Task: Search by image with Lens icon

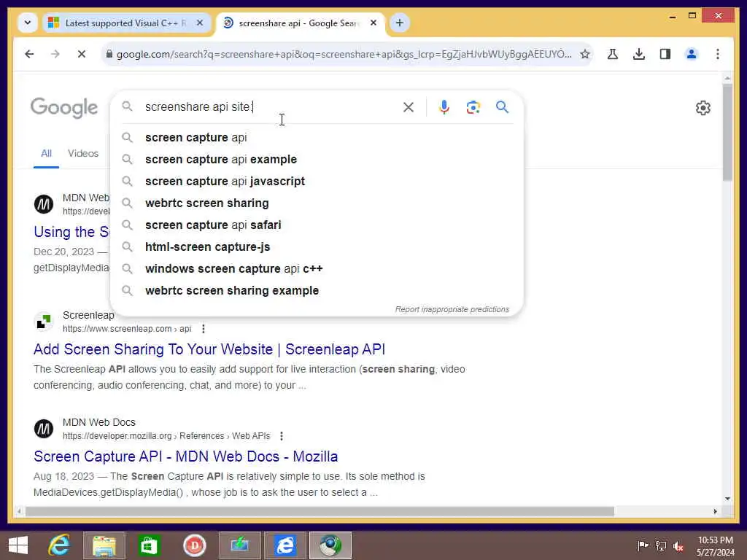Action: 473,107
